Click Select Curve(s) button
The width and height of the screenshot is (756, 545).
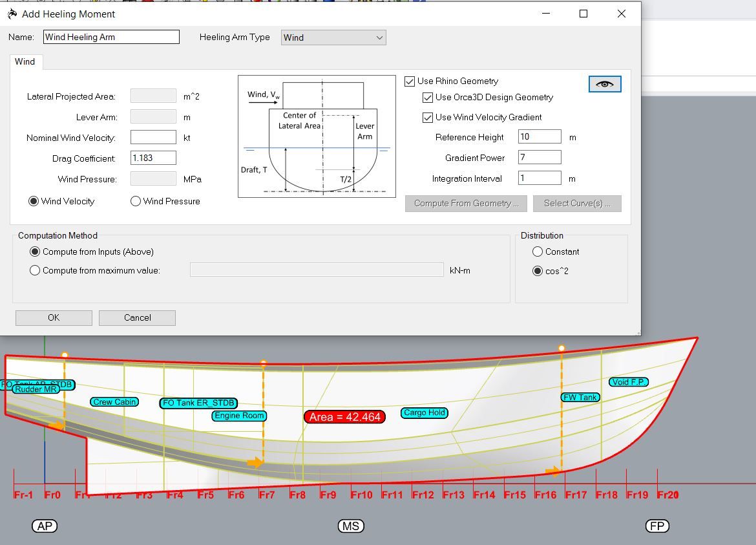coord(577,204)
